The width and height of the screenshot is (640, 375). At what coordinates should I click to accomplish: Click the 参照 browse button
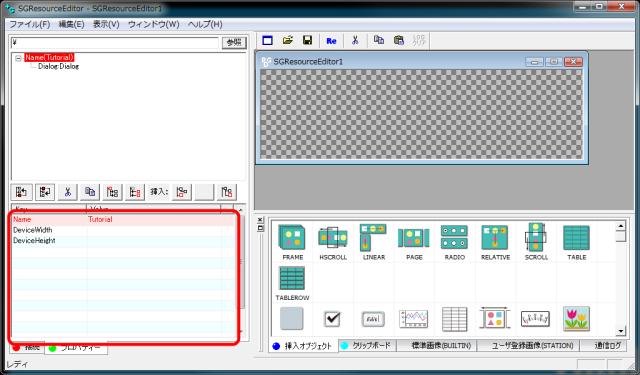[234, 42]
